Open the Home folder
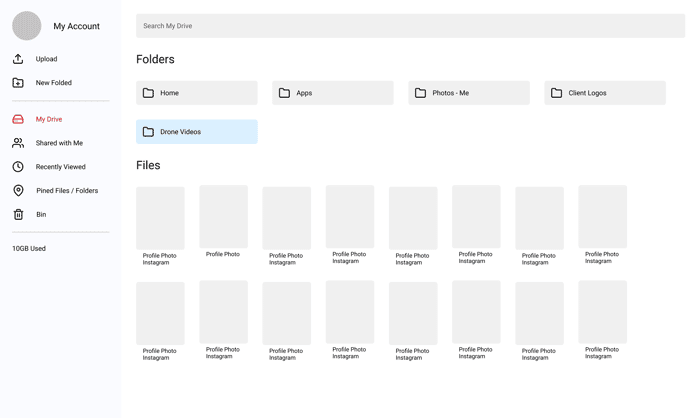This screenshot has height=418, width=700. coord(197,93)
